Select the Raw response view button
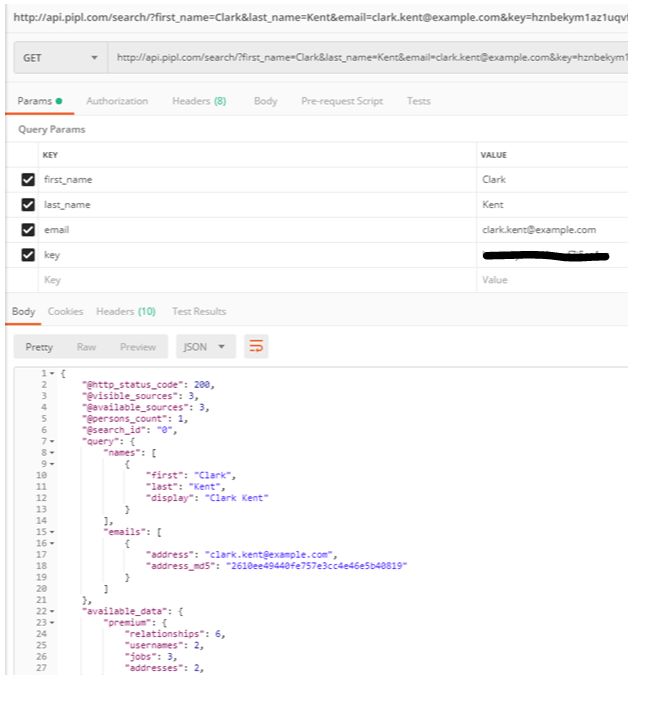 (x=87, y=347)
